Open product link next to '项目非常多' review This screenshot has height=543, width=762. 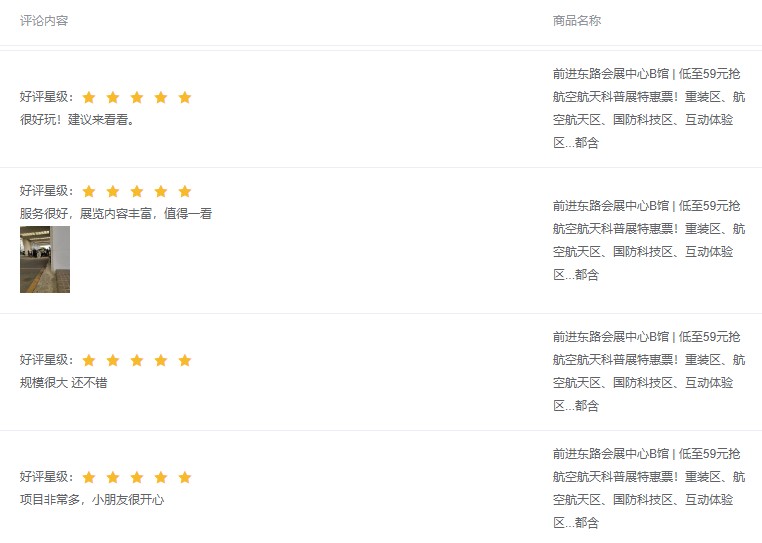pyautogui.click(x=648, y=488)
